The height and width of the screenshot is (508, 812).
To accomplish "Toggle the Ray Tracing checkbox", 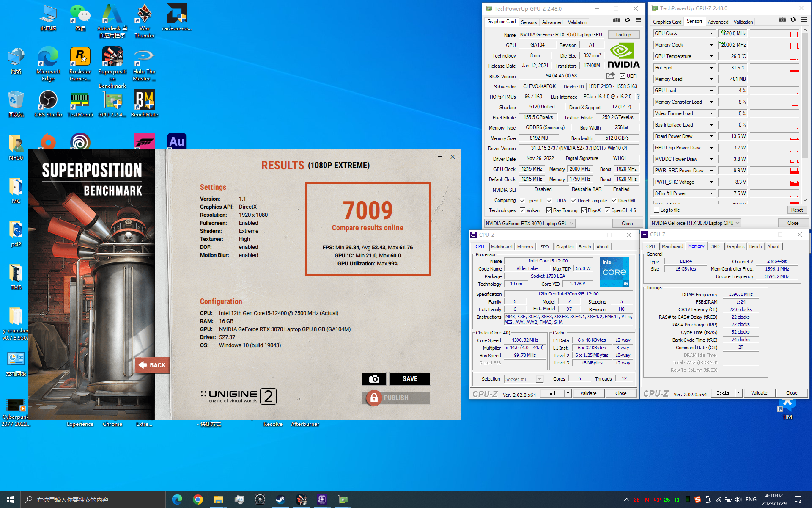I will click(x=549, y=210).
